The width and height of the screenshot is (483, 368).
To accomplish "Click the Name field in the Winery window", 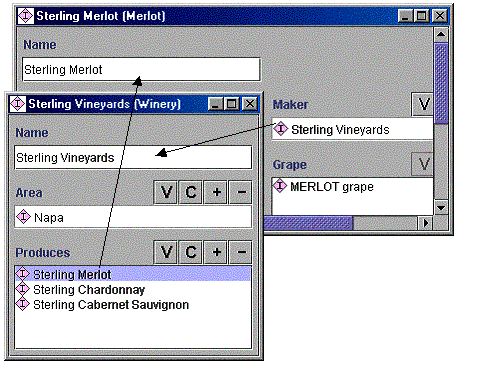I will pos(133,157).
